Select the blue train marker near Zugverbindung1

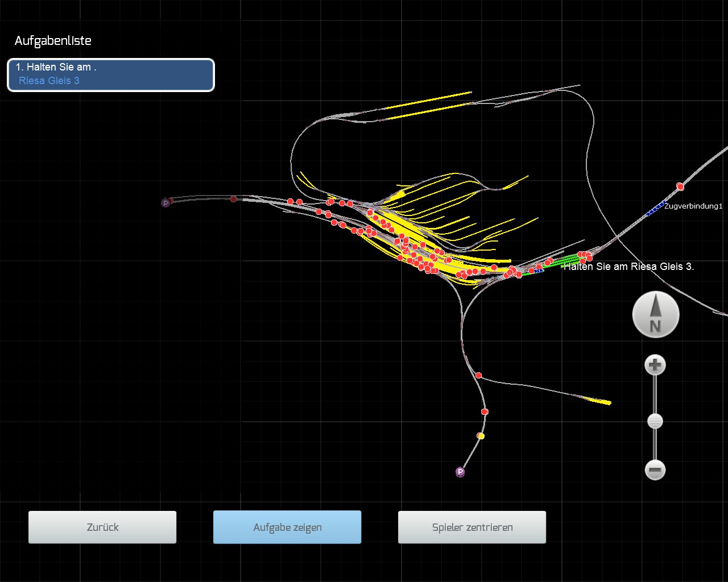pos(655,209)
